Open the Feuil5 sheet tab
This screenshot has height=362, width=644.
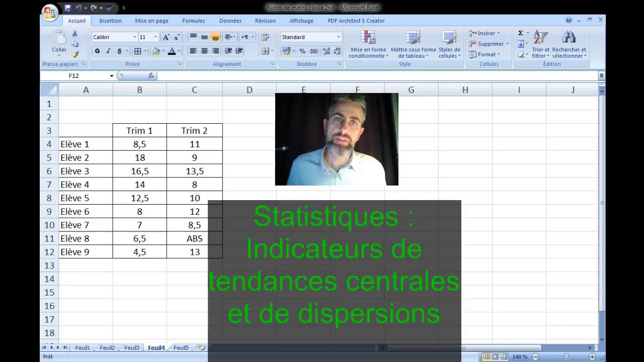point(181,347)
